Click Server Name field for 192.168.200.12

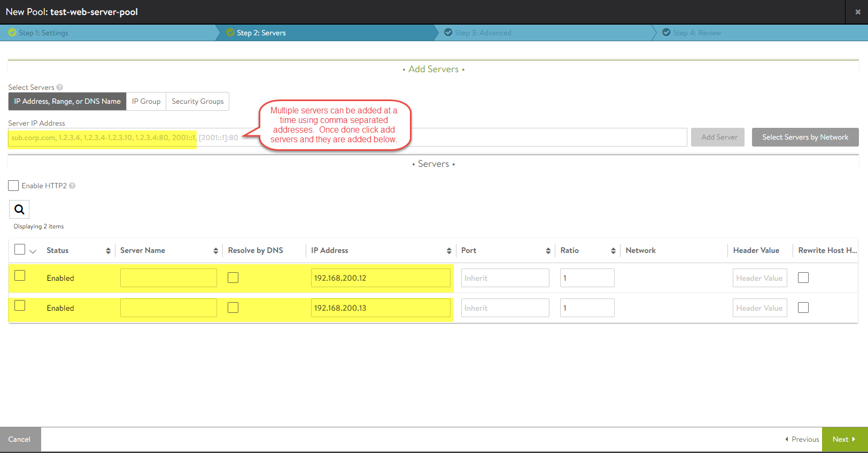point(168,278)
